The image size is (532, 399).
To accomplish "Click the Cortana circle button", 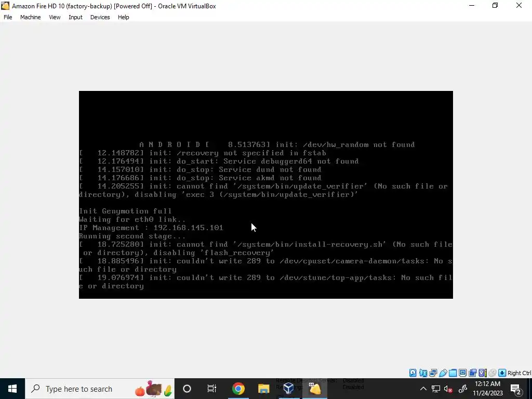I will pyautogui.click(x=187, y=389).
